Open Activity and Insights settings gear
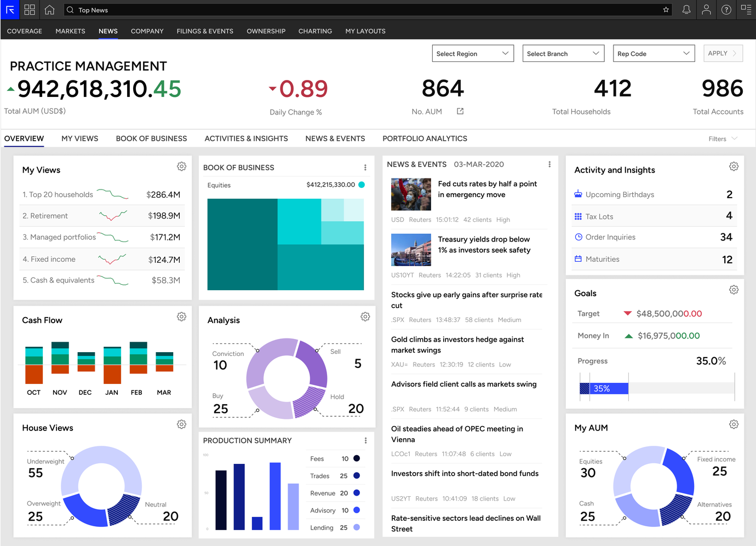The height and width of the screenshot is (546, 756). pos(734,166)
